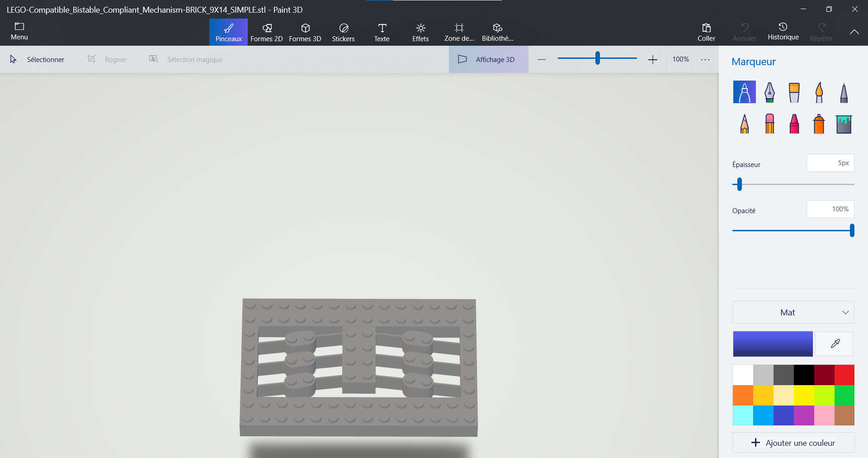Click the zoom slider handle
The image size is (868, 458).
click(x=597, y=58)
